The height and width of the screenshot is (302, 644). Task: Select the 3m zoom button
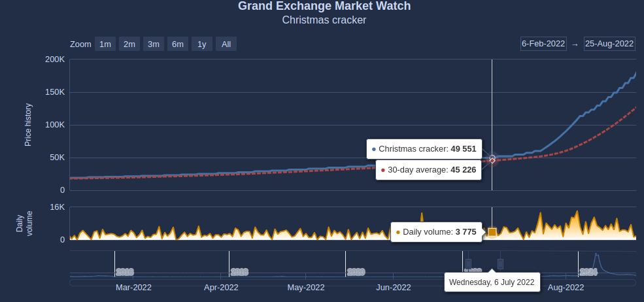click(x=154, y=44)
